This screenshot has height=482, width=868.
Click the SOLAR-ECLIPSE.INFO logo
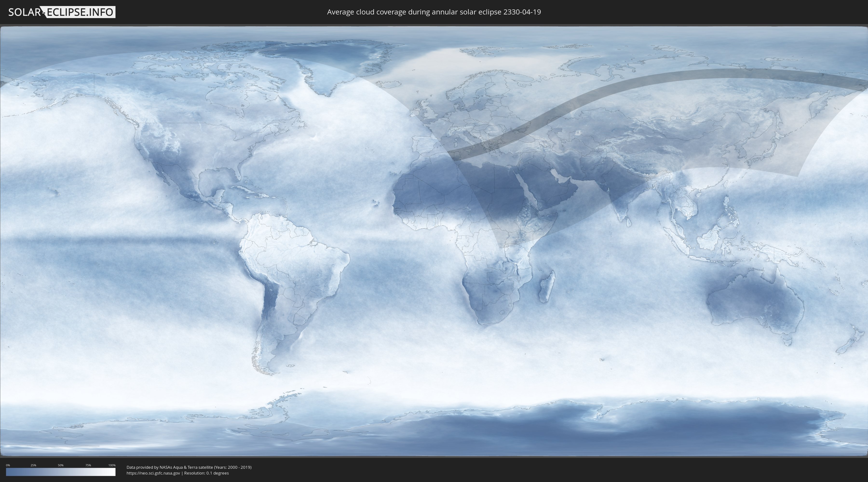coord(62,12)
